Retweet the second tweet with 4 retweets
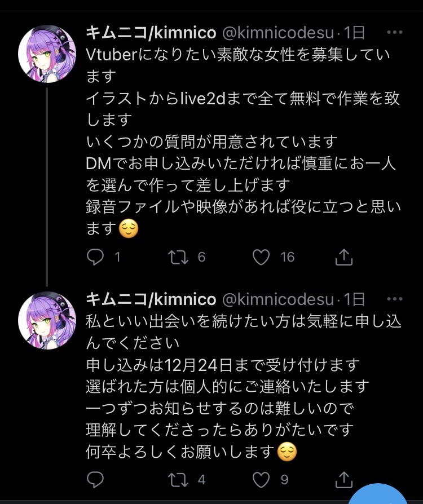The width and height of the screenshot is (423, 504). click(179, 479)
